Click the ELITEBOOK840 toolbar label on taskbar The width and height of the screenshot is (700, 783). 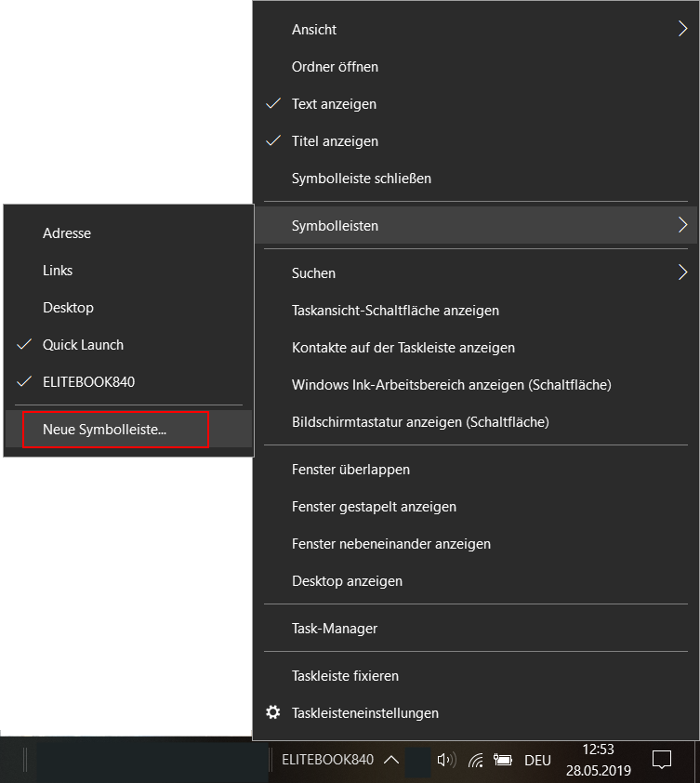pos(326,760)
